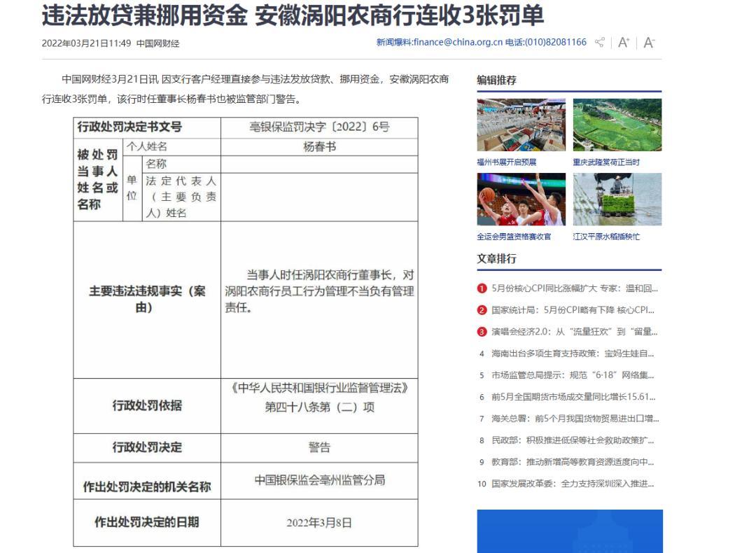Click the share icon near the headline
Viewport: 756px width, 553px height.
click(x=600, y=43)
